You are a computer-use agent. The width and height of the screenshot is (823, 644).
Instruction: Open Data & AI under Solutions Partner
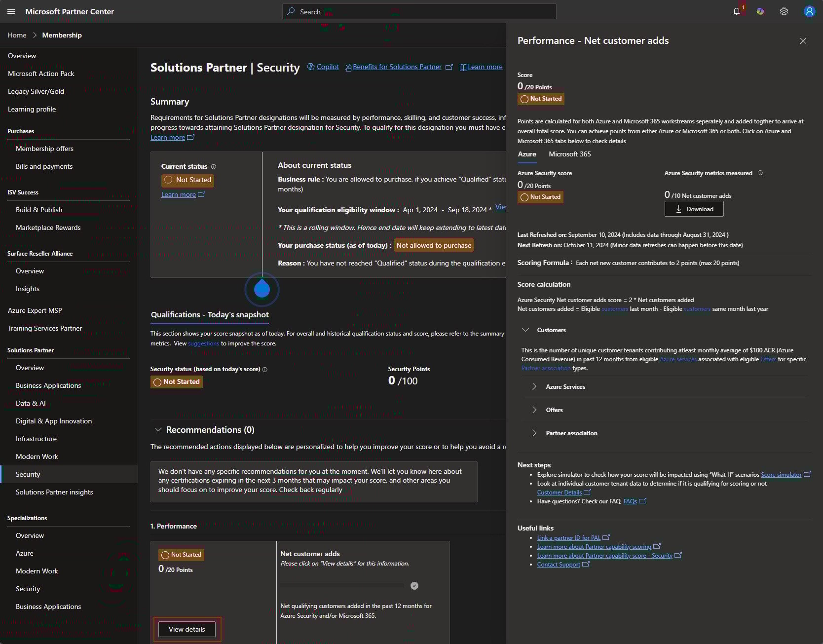(x=31, y=403)
